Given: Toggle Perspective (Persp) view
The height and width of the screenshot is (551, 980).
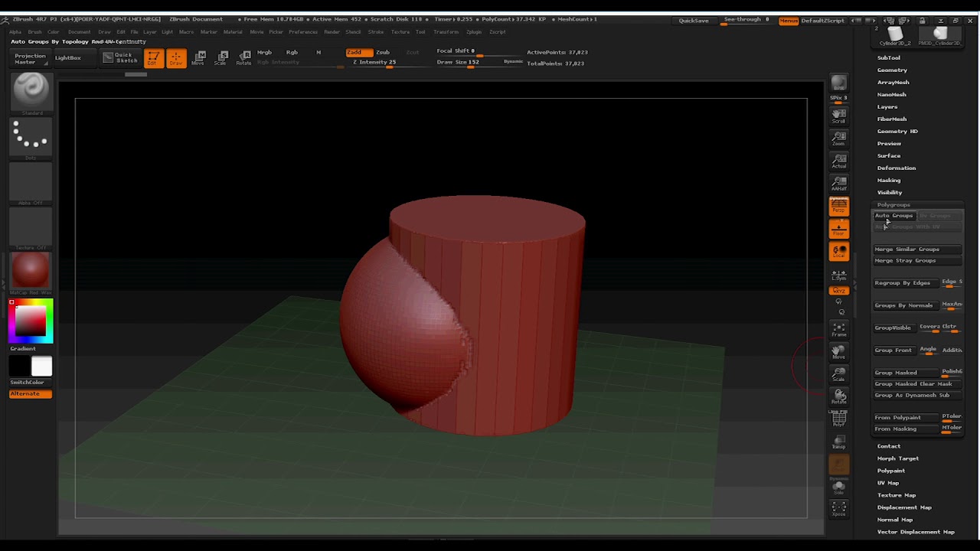Looking at the screenshot, I should click(839, 206).
